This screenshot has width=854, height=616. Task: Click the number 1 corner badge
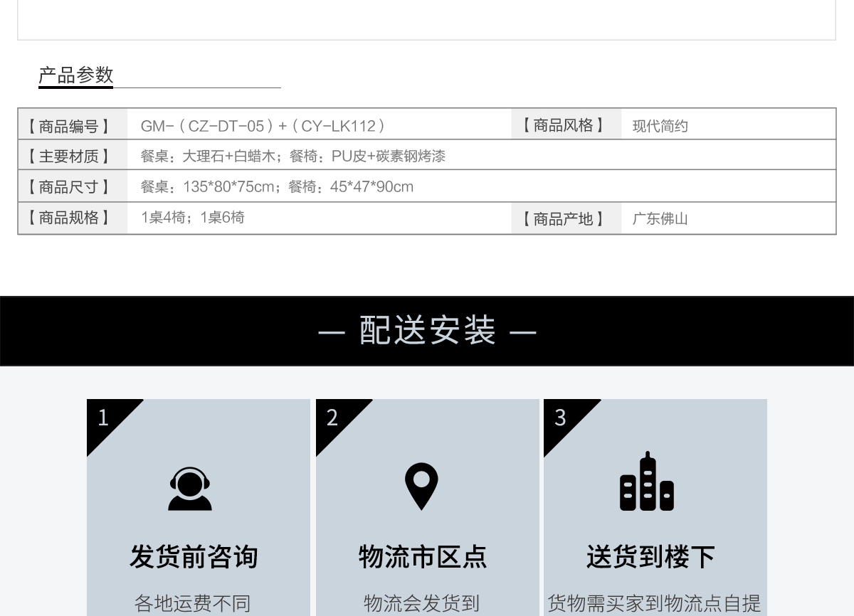pyautogui.click(x=104, y=418)
